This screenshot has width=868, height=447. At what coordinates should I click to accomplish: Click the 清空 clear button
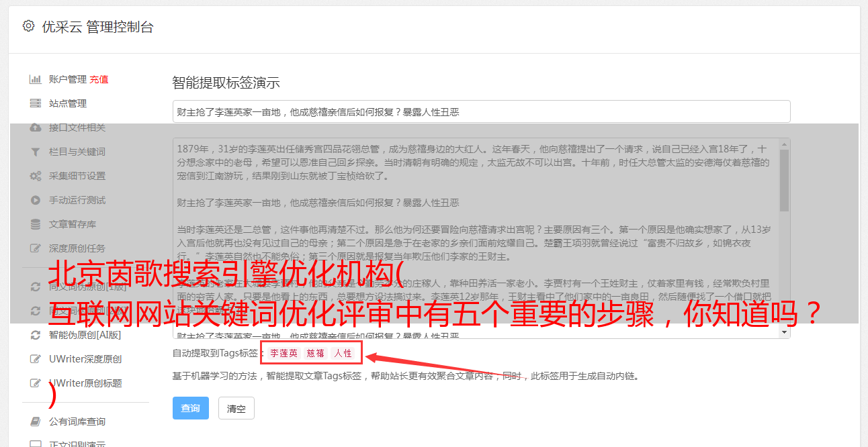tap(236, 408)
